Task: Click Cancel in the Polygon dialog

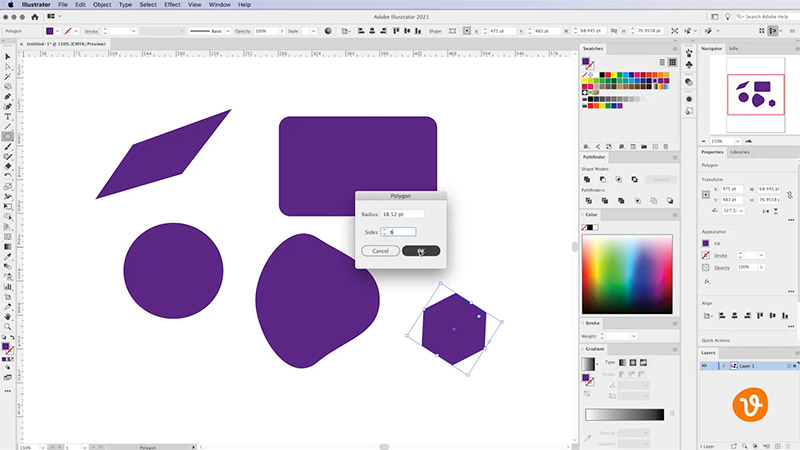Action: click(380, 251)
